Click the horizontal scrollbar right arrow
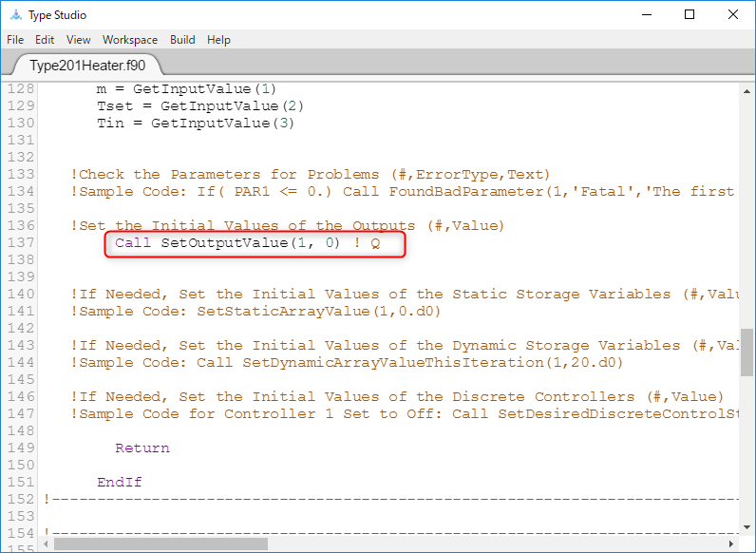 (x=731, y=545)
